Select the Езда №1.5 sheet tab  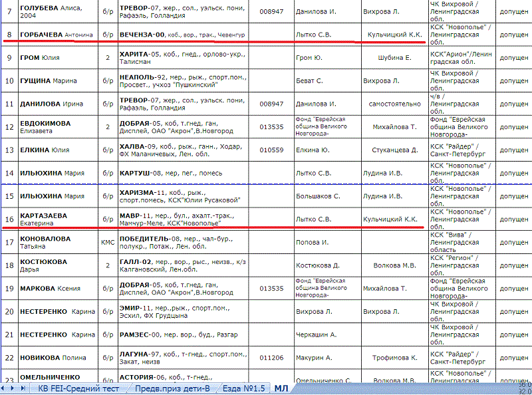click(x=243, y=388)
